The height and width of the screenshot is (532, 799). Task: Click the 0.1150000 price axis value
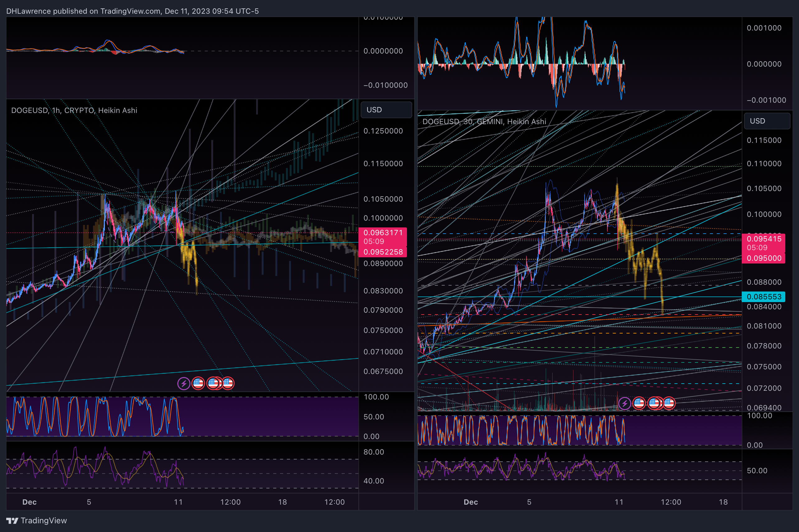tap(383, 164)
